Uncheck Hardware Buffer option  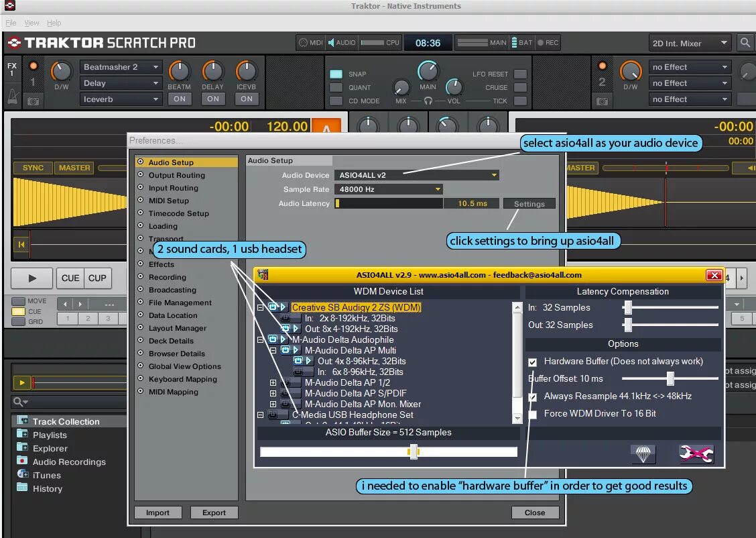532,362
